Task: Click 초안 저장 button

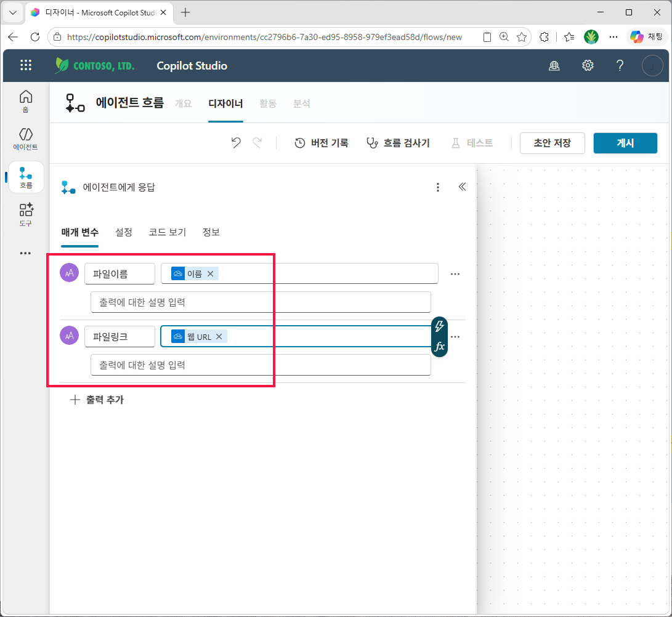Action: tap(552, 143)
